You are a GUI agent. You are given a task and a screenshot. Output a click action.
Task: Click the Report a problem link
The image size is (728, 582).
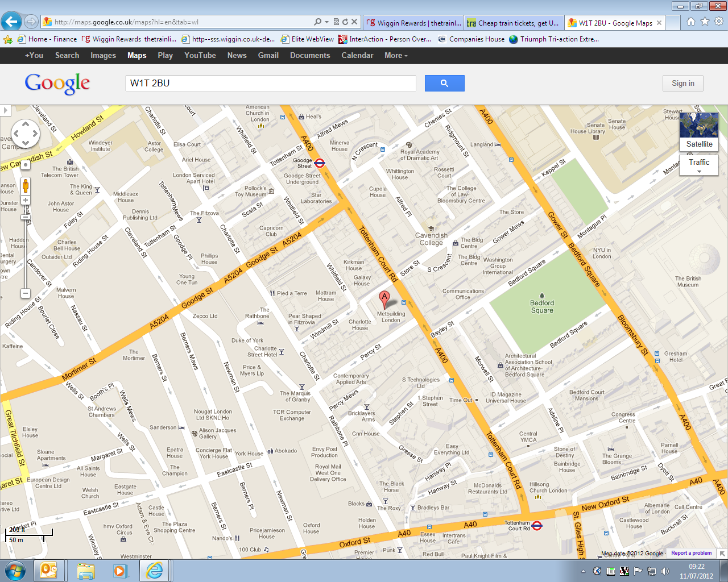(691, 553)
